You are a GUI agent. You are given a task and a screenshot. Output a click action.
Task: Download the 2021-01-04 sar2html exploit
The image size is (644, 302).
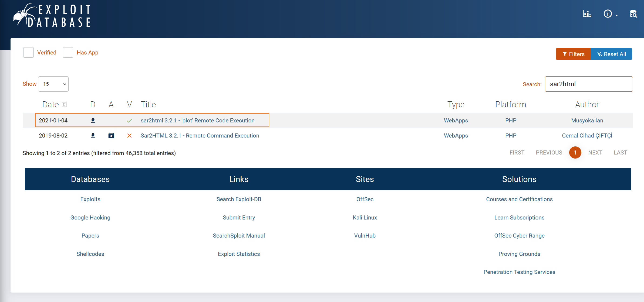(93, 121)
